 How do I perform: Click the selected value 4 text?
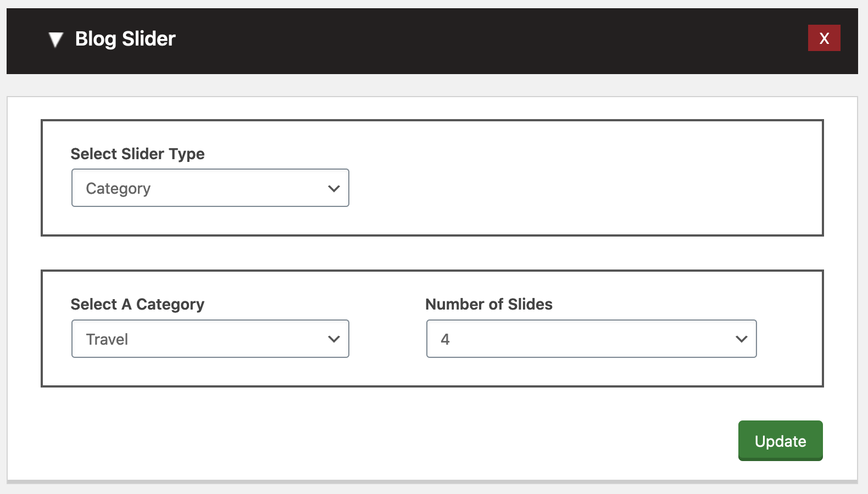445,339
